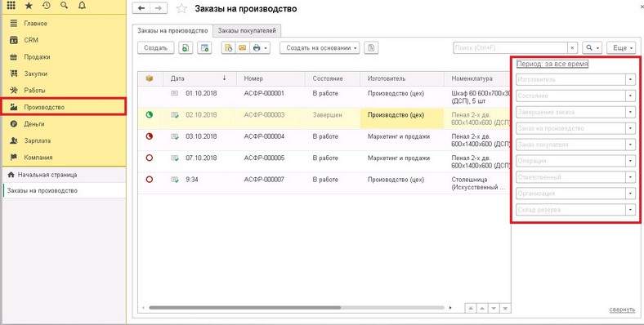Add page to favorites with star outline
The height and width of the screenshot is (325, 644).
(181, 9)
